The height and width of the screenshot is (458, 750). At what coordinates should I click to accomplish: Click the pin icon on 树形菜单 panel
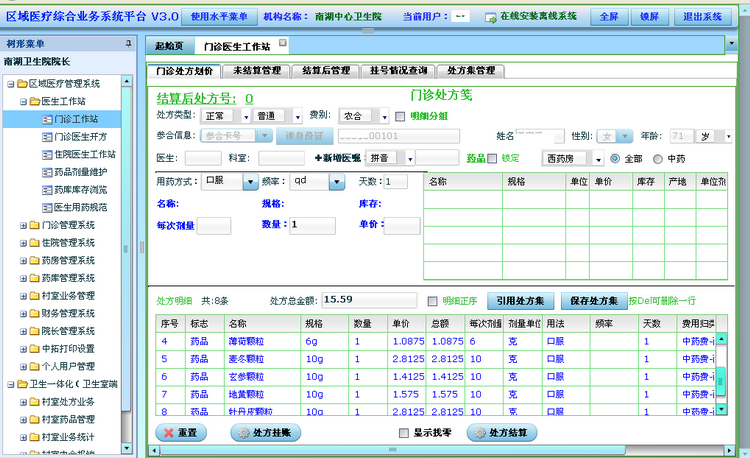(x=128, y=44)
